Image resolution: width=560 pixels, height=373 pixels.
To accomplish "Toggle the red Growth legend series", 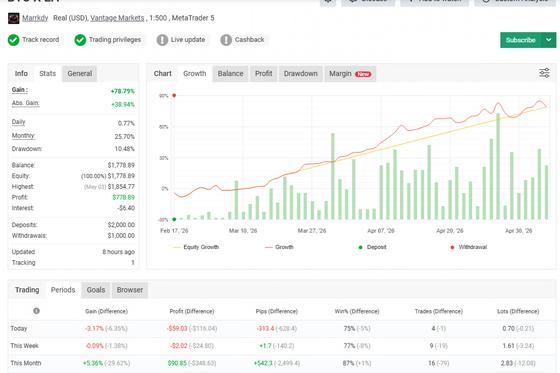I will tap(279, 247).
